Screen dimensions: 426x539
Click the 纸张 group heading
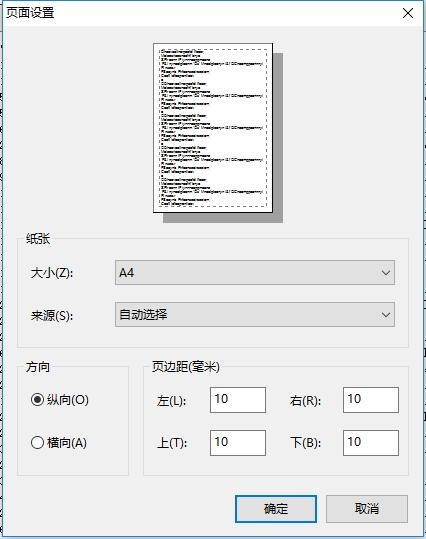click(38, 239)
